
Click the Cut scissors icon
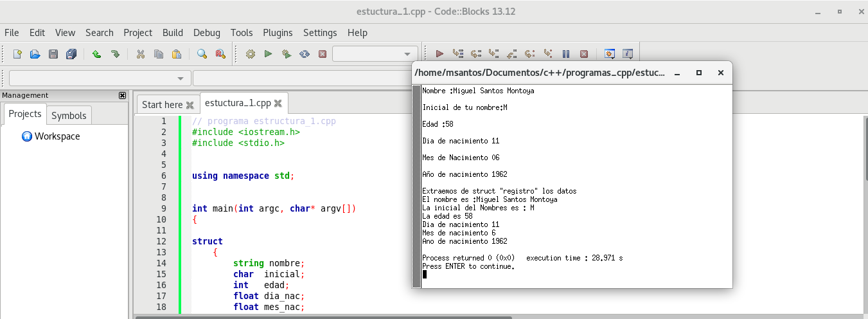(140, 54)
